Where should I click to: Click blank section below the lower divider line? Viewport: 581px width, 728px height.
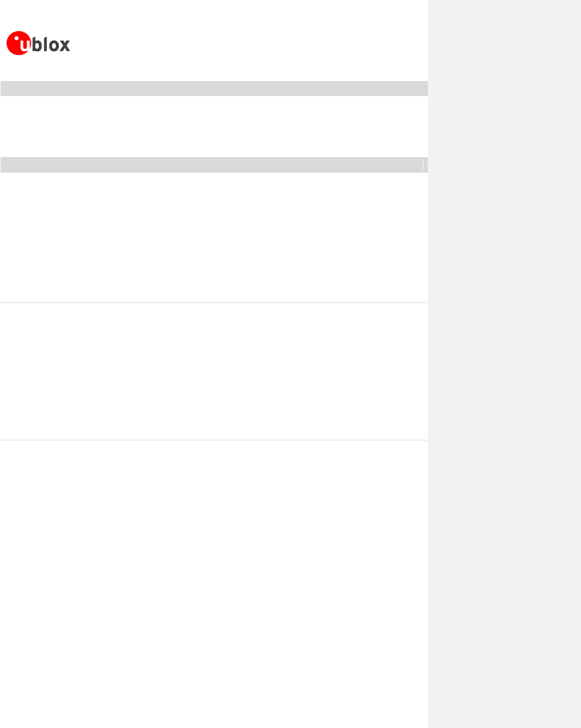(x=214, y=584)
